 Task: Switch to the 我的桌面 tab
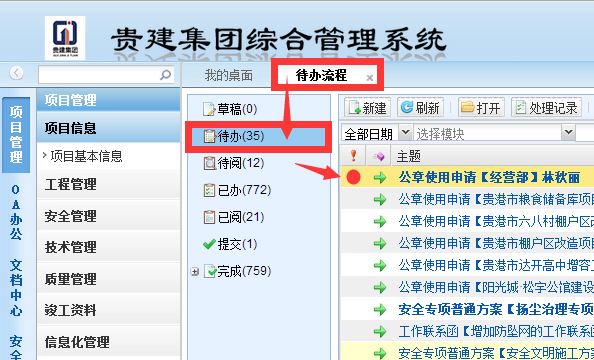coord(229,75)
